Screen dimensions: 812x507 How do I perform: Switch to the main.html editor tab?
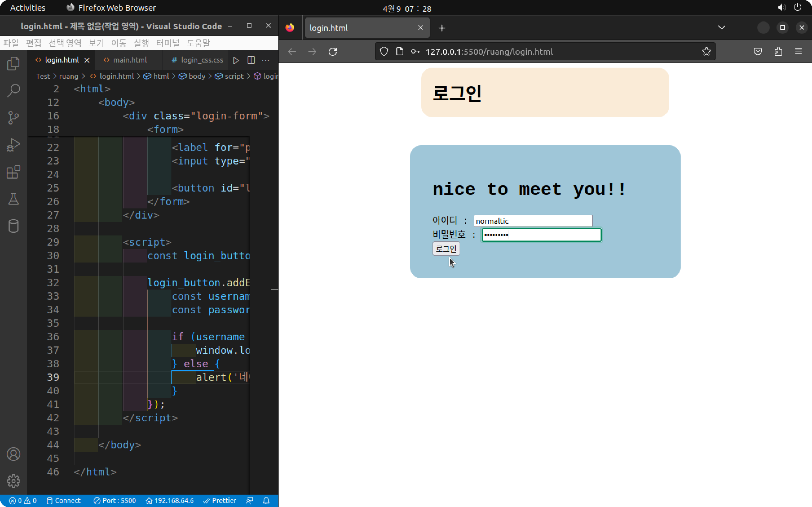[129, 60]
